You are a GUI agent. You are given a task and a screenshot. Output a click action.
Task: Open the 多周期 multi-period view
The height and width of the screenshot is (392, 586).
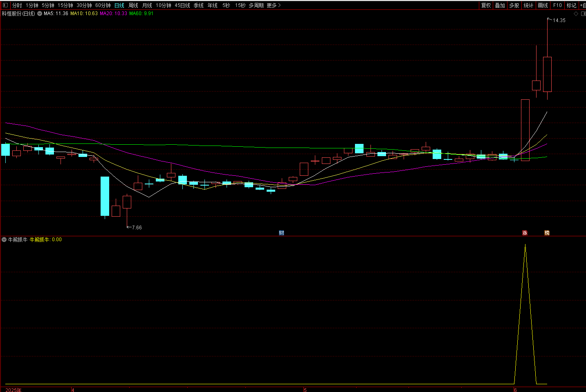[x=256, y=5]
